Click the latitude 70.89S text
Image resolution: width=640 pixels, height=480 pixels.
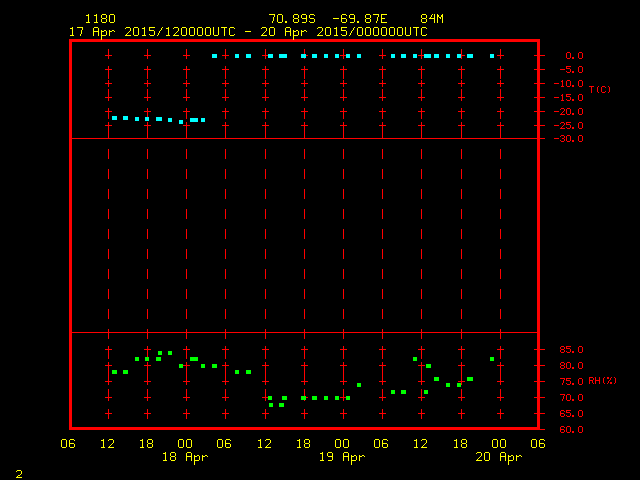[289, 19]
